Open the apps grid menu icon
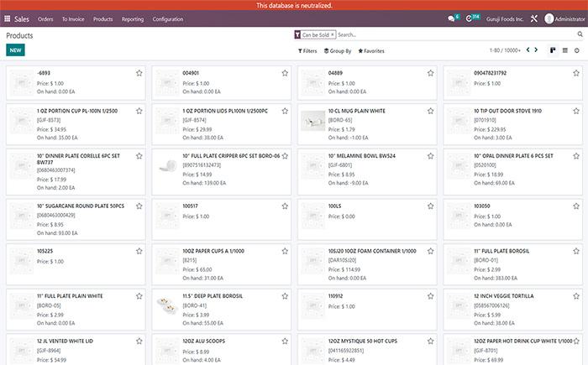The image size is (588, 365). 7,18
